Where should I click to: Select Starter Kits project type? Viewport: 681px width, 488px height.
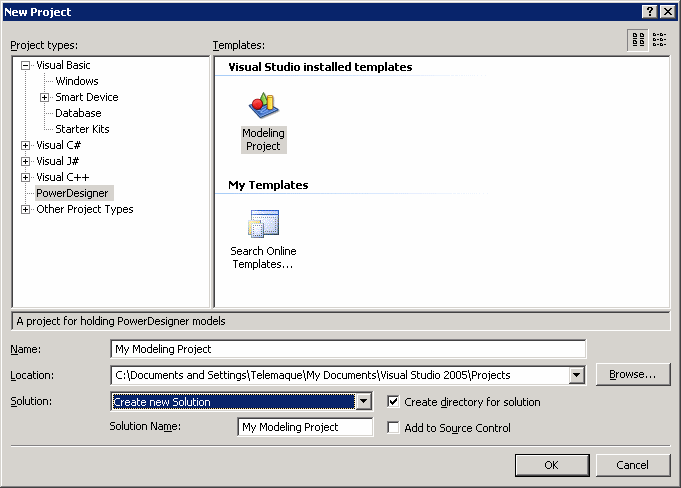tap(82, 129)
